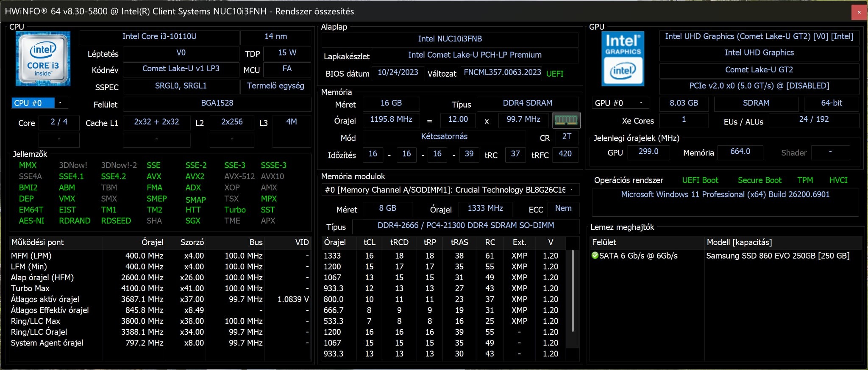Click the UEFI Boot indicator

[700, 180]
